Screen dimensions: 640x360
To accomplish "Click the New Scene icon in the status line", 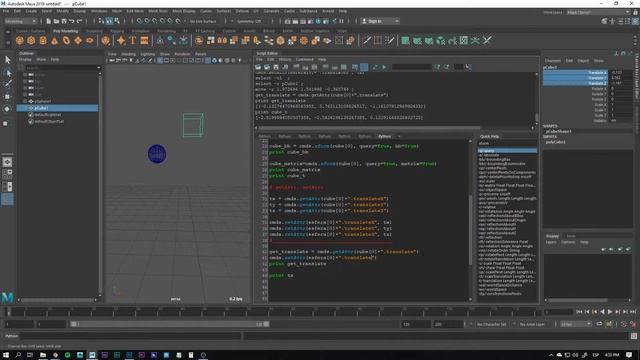I will [x=49, y=21].
